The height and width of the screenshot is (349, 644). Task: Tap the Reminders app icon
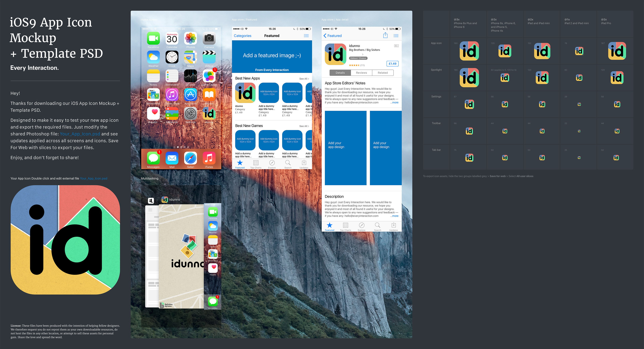click(172, 76)
